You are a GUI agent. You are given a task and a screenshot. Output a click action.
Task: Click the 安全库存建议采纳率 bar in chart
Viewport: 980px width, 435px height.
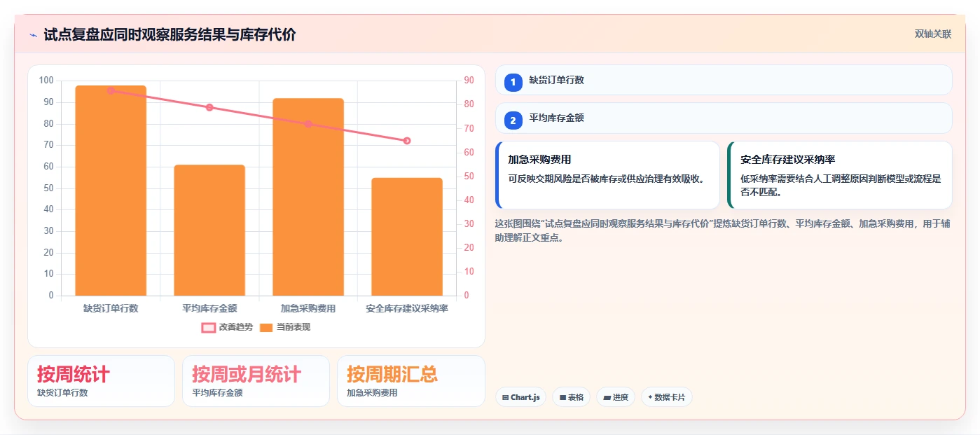click(407, 237)
